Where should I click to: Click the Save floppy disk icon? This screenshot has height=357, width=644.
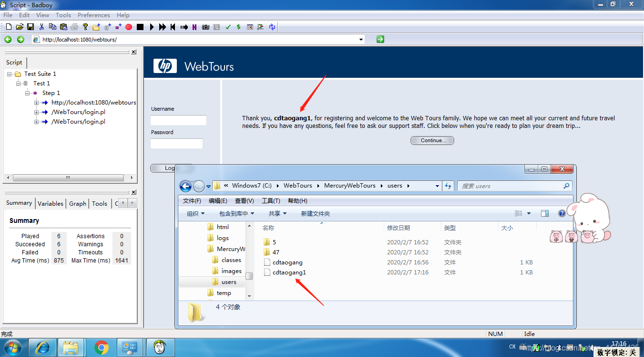pyautogui.click(x=31, y=27)
